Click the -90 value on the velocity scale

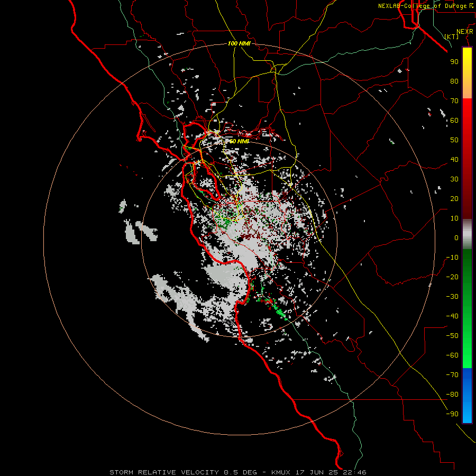point(452,414)
